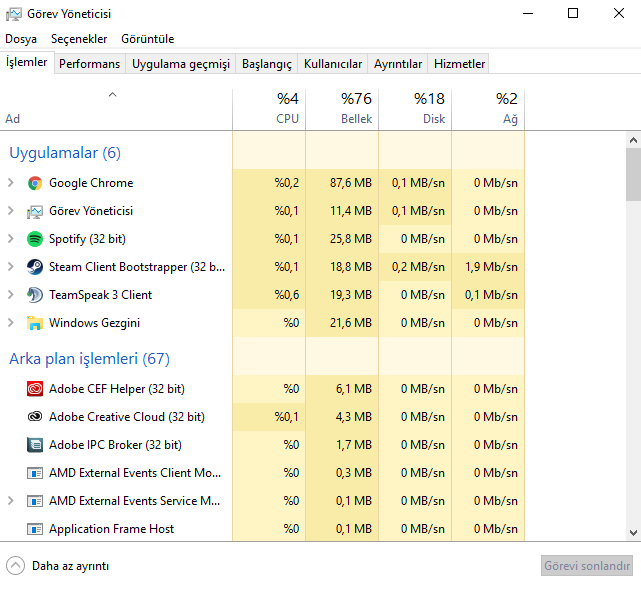Click the Görev Yöneticisi process row icon
The height and width of the screenshot is (590, 641).
click(35, 211)
